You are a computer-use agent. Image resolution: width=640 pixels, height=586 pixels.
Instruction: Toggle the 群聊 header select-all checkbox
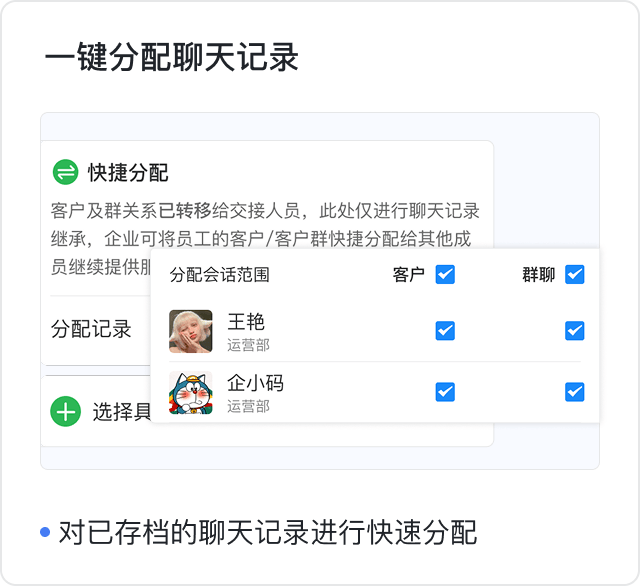(x=574, y=274)
